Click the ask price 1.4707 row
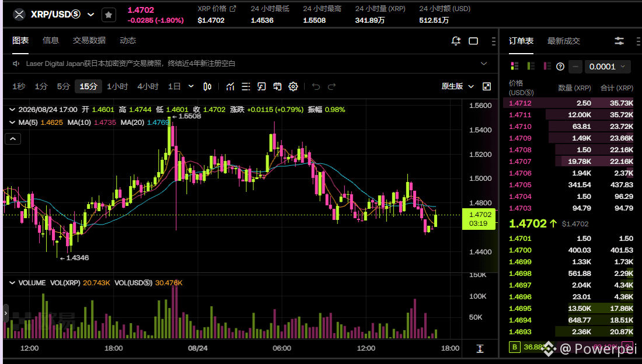This screenshot has height=364, width=642. 571,162
